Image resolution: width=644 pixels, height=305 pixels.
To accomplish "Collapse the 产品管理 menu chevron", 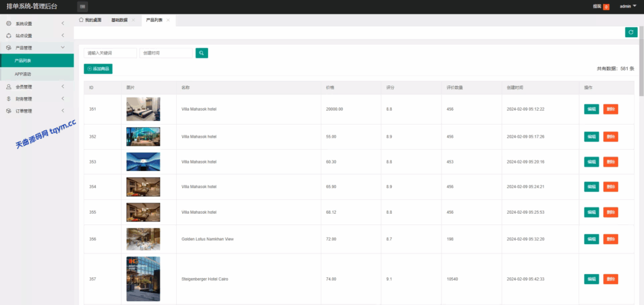I will (63, 48).
